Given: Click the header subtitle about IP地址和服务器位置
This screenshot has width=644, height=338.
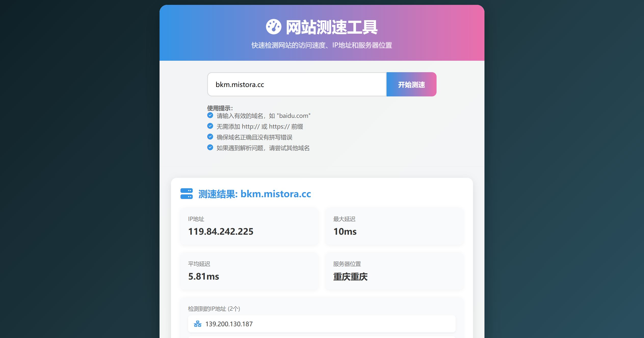Looking at the screenshot, I should [322, 45].
